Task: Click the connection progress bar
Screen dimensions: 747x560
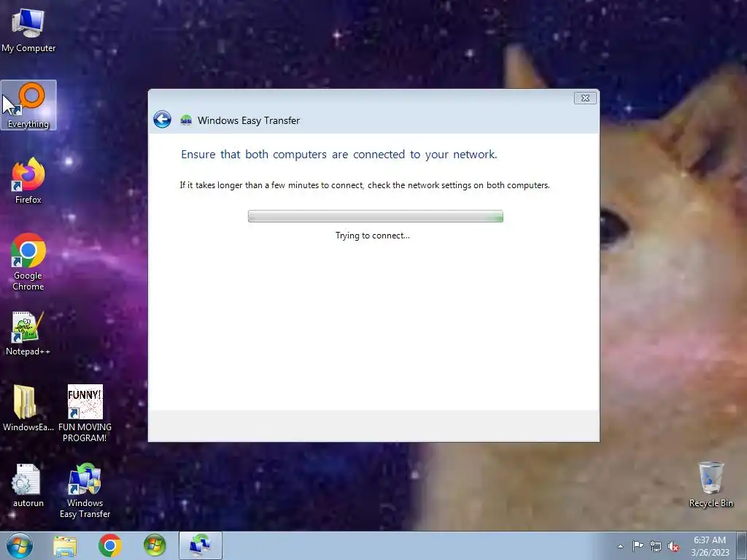Action: click(376, 216)
